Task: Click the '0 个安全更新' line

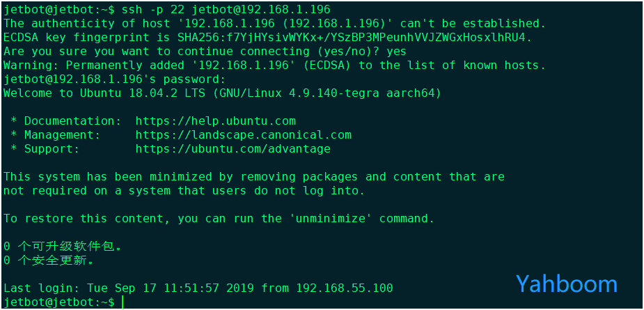Action: click(49, 261)
